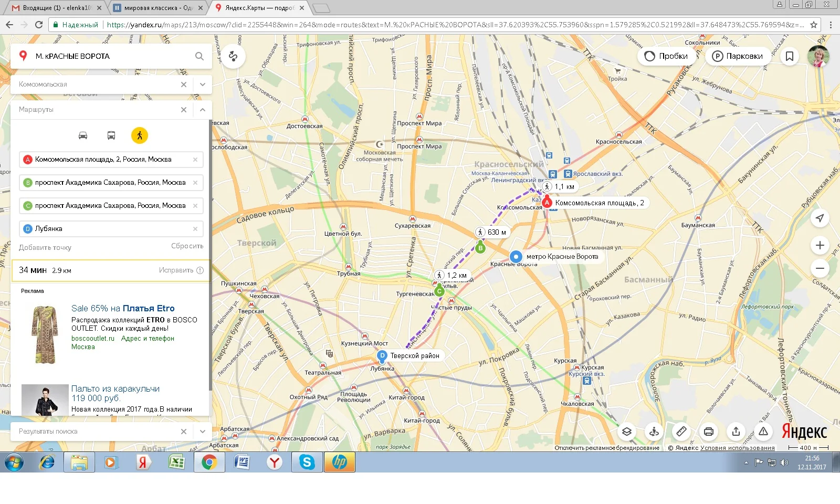Open a new browser tab
The image size is (840, 504).
321,8
